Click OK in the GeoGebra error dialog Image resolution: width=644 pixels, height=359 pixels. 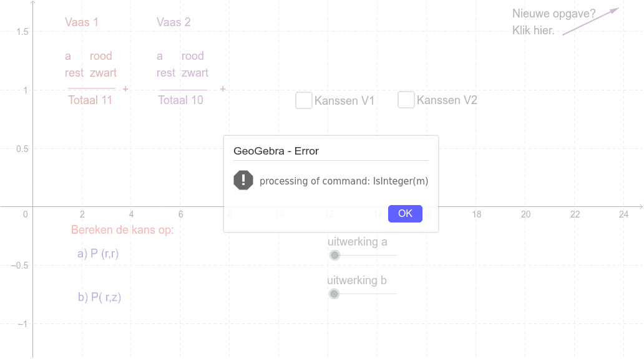405,214
